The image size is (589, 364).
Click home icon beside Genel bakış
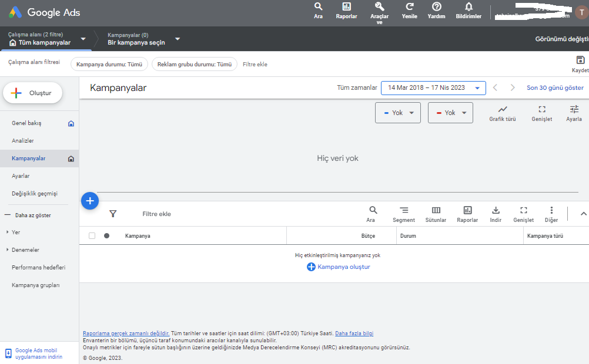[71, 123]
